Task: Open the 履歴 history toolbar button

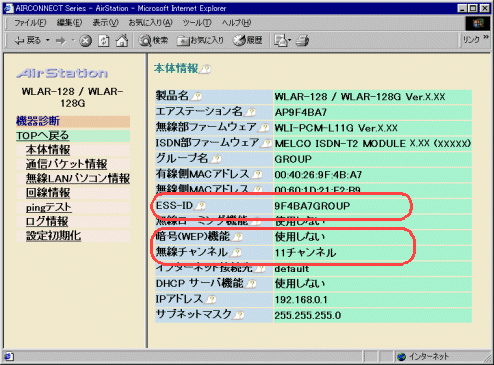Action: pyautogui.click(x=247, y=41)
